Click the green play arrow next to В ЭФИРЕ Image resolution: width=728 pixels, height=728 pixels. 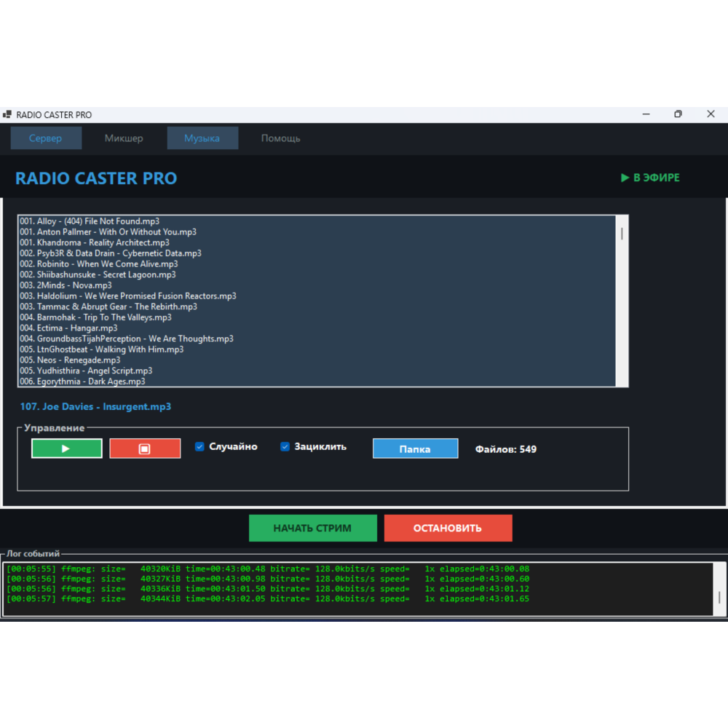pyautogui.click(x=624, y=178)
